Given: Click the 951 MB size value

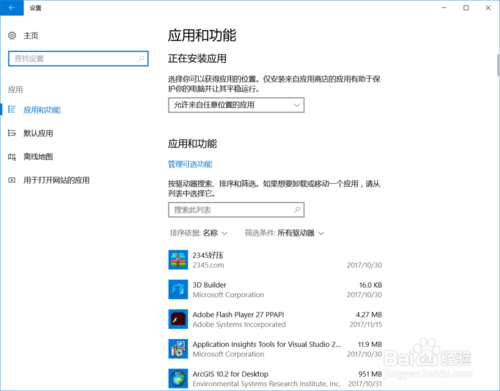Looking at the screenshot, I should click(370, 374).
